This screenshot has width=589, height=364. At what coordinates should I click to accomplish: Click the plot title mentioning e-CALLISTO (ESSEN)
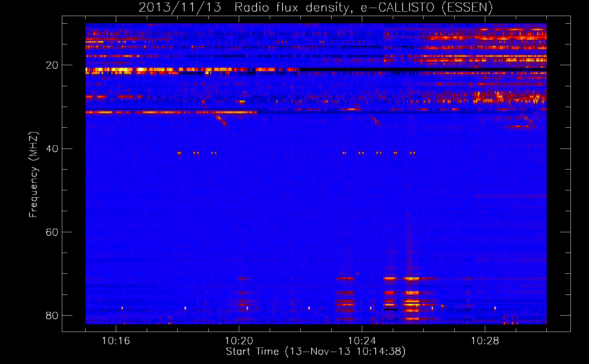pos(316,7)
